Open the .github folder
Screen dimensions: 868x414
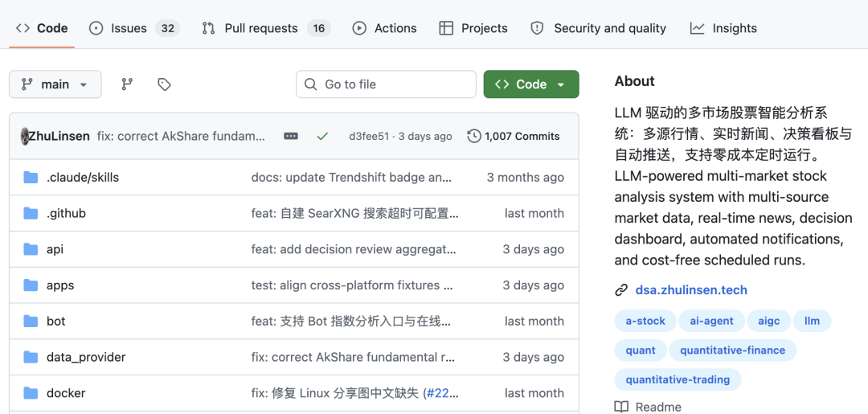click(66, 213)
